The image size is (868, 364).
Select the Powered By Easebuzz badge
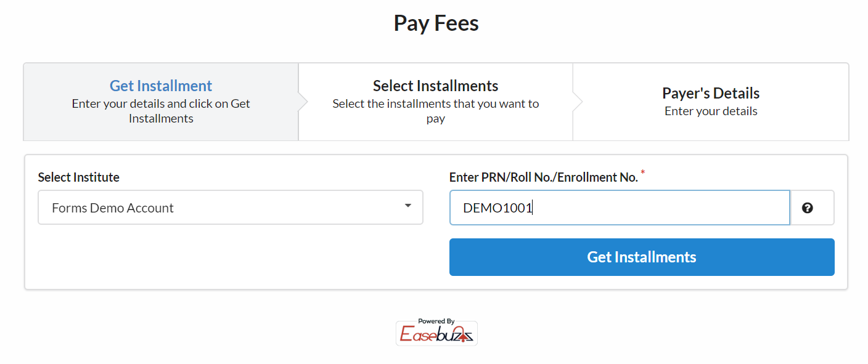click(436, 332)
